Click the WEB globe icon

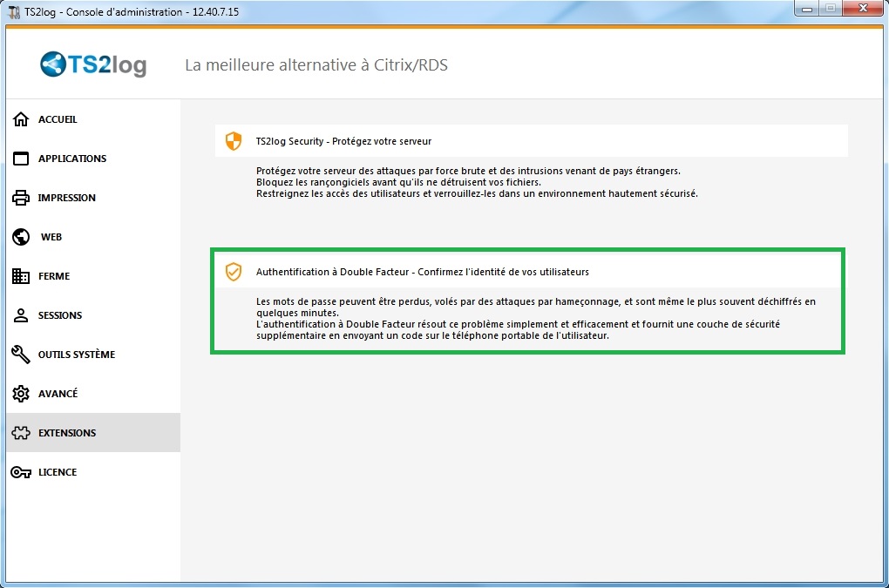tap(21, 237)
